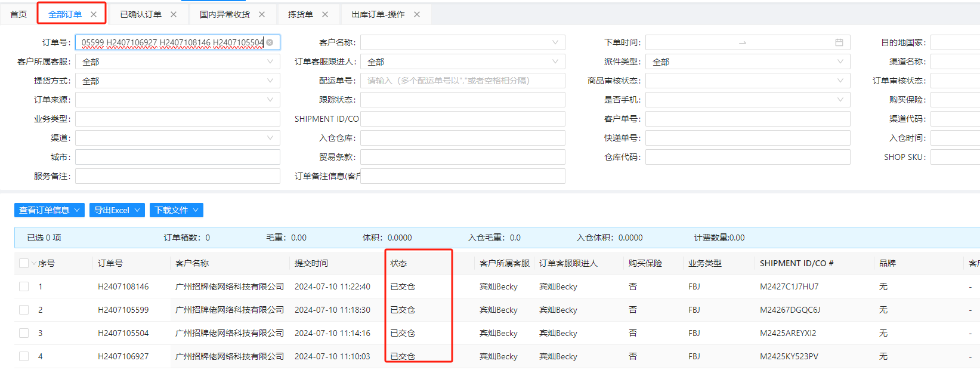980x376 pixels.
Task: Switch to the 首页 tab
Action: pos(18,14)
